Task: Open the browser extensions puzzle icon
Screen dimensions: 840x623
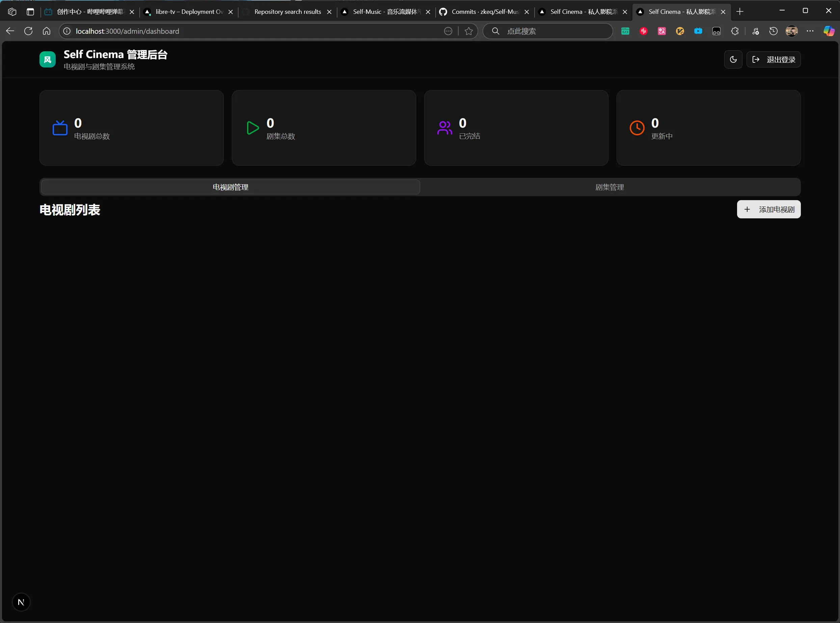Action: 734,31
